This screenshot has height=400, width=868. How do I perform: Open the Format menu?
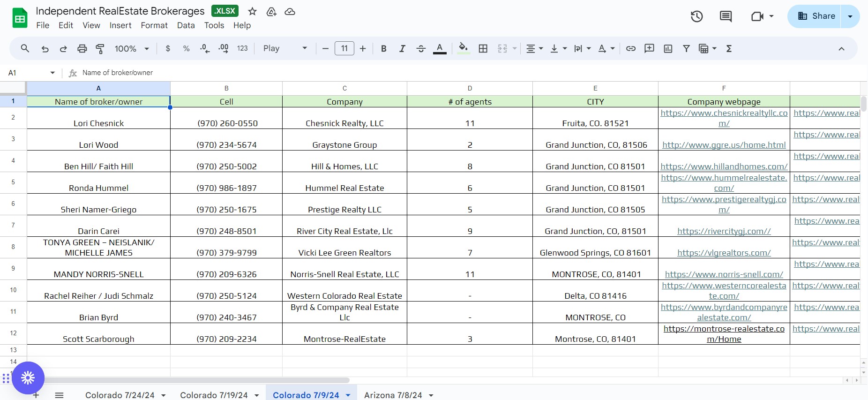coord(154,25)
